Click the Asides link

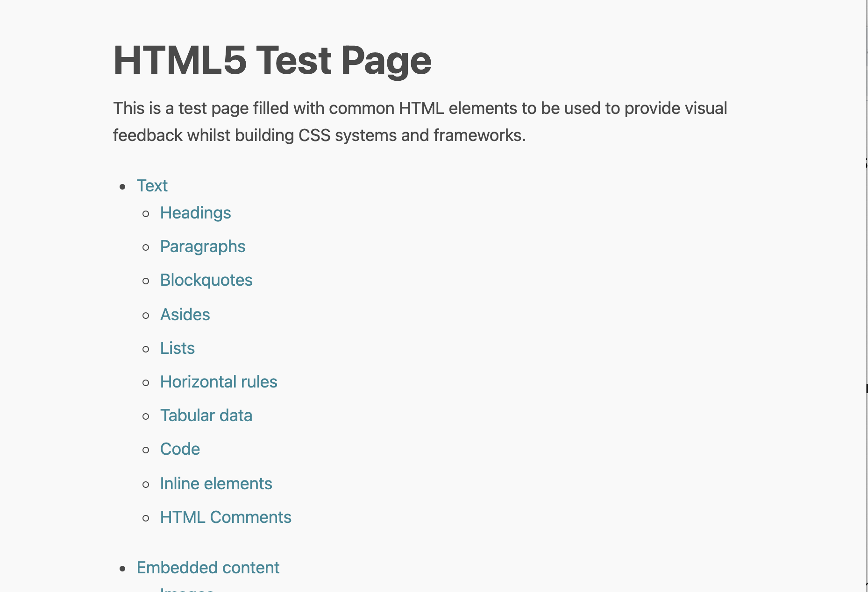[185, 315]
